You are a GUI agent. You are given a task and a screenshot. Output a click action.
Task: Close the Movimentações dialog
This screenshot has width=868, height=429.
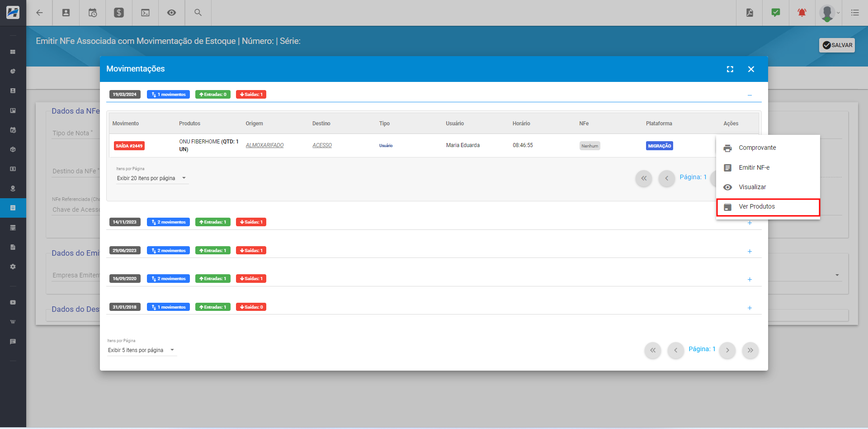pyautogui.click(x=751, y=69)
